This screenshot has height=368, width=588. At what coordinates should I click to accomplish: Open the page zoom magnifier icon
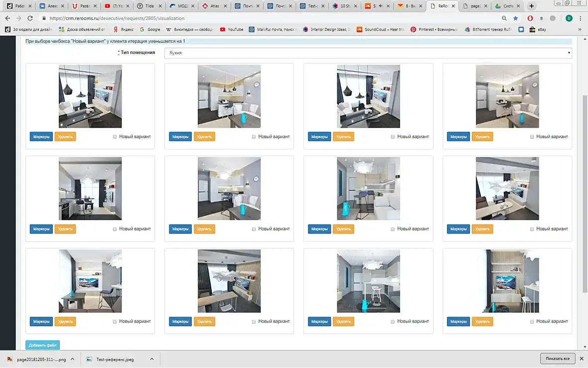click(504, 18)
